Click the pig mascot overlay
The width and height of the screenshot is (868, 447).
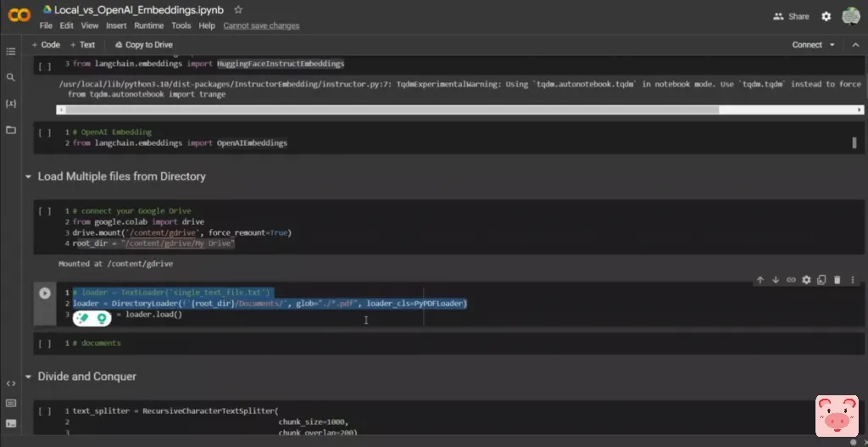[x=837, y=416]
